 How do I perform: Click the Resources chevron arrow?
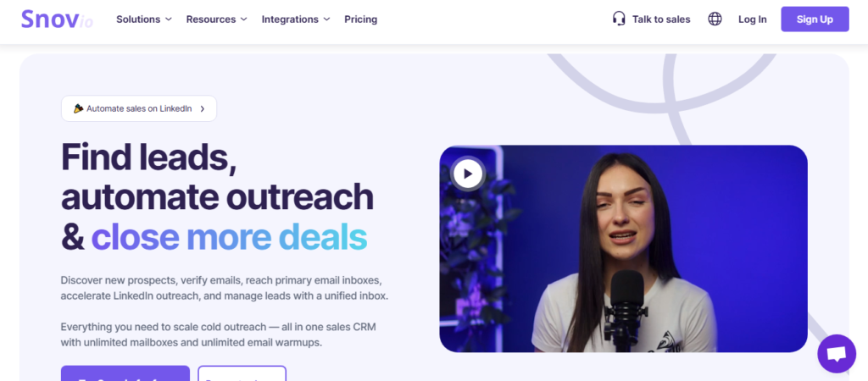243,19
